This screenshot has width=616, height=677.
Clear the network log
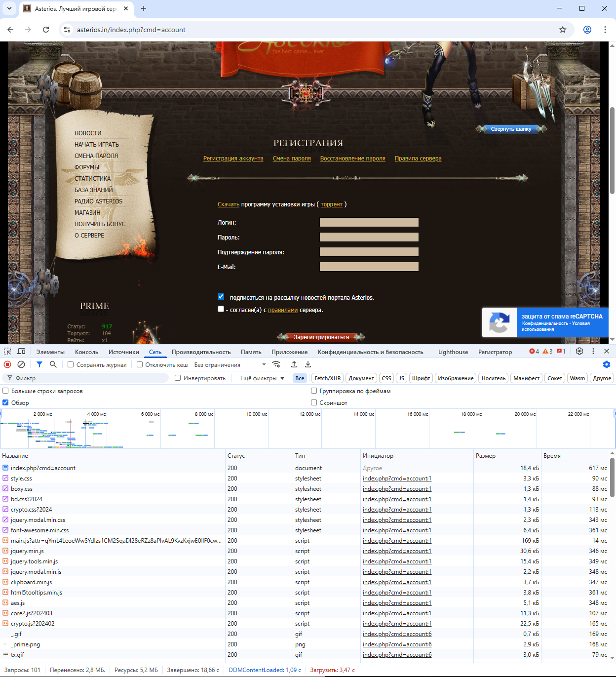click(21, 364)
